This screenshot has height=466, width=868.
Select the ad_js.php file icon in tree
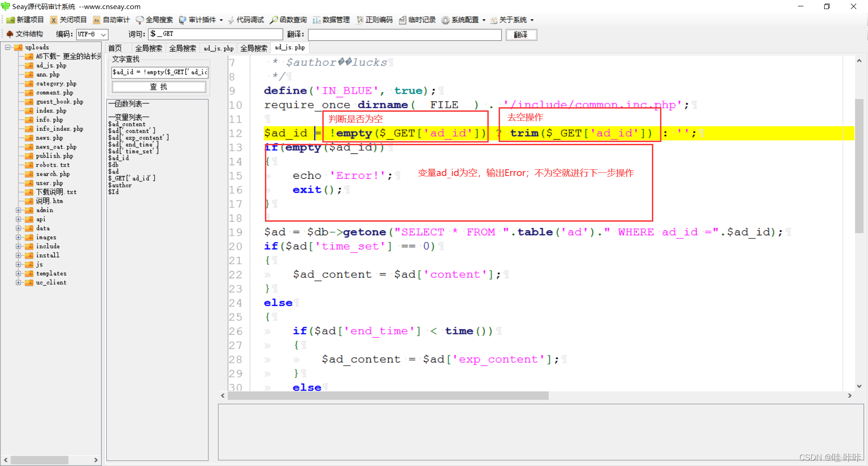tap(29, 66)
